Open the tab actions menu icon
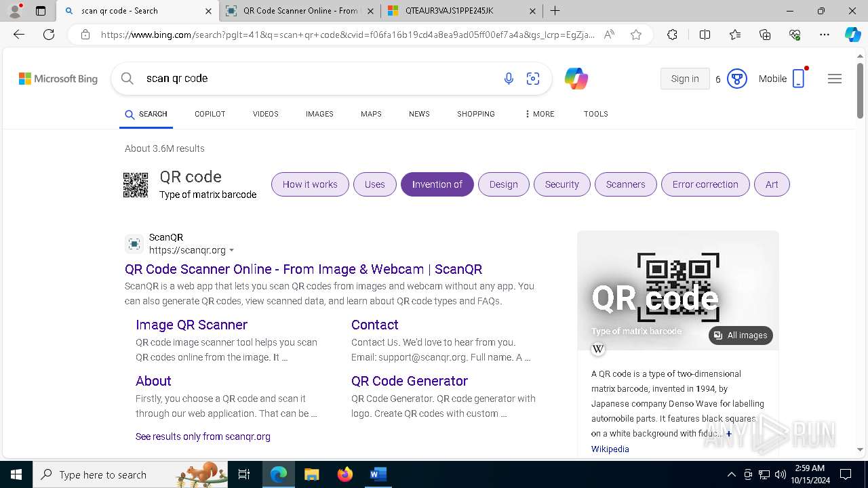 [x=41, y=11]
